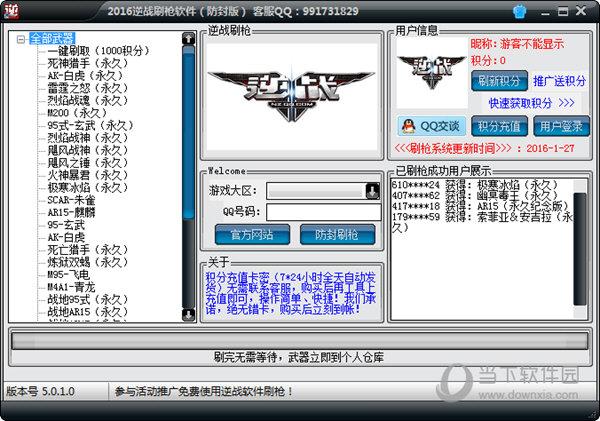
Task: Click the large 逆战 banner image
Action: 292,97
